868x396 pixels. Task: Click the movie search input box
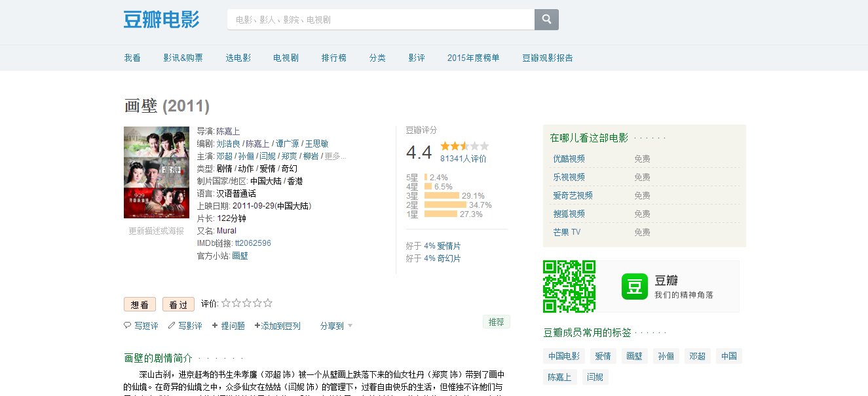coord(381,19)
